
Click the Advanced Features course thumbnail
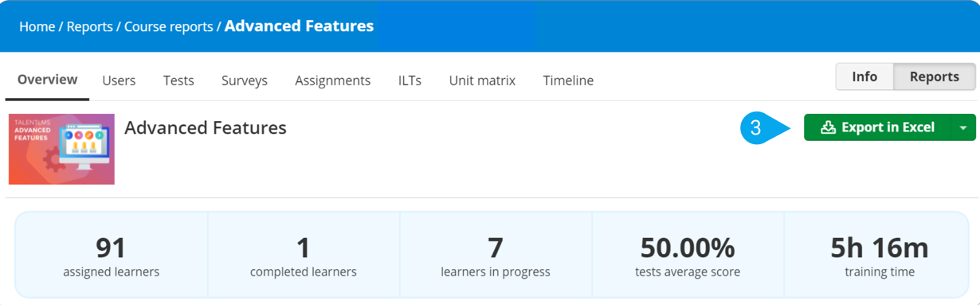[61, 149]
